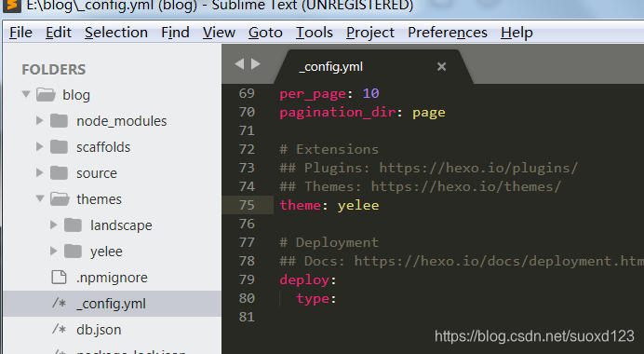Click the '# Deployment' comment line
644x354 pixels.
coord(329,242)
